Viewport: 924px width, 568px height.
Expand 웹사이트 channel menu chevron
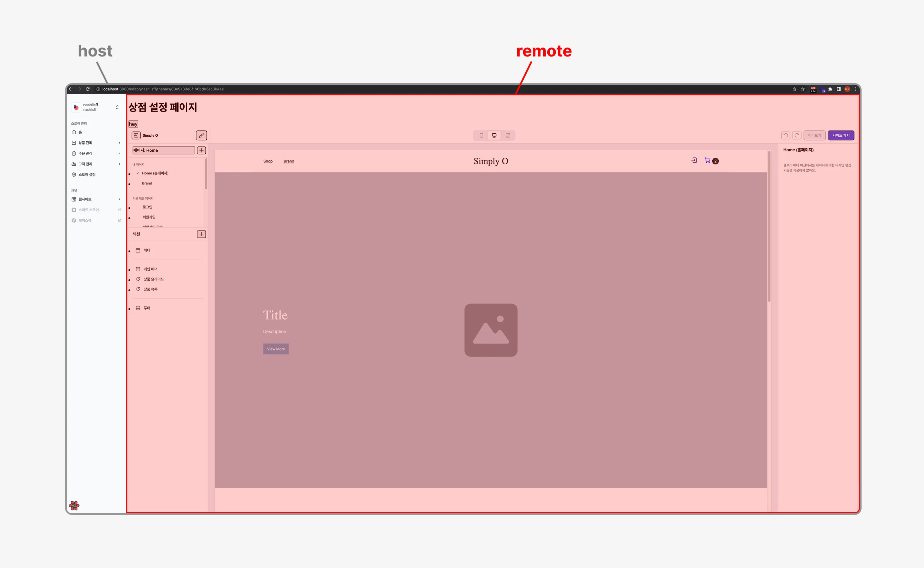[120, 199]
